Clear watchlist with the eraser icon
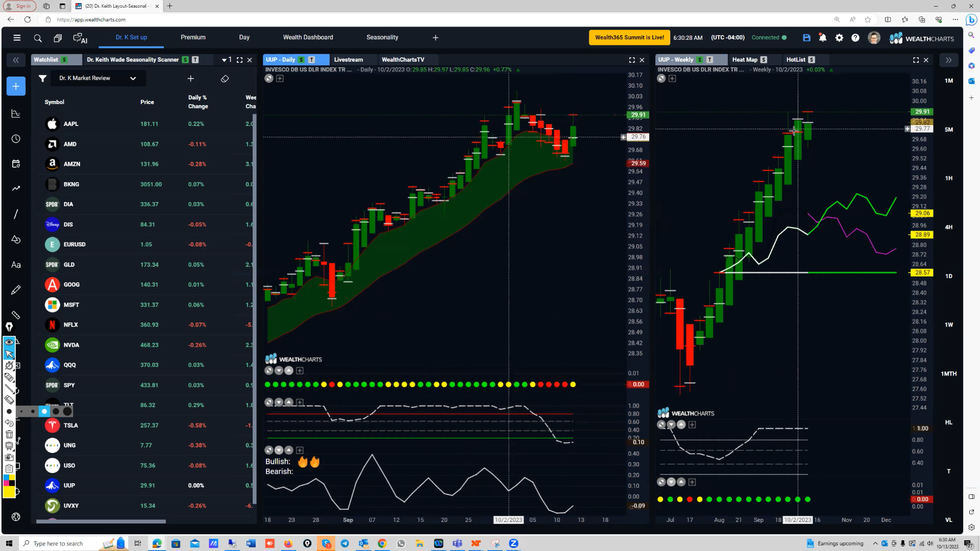This screenshot has width=980, height=551. pyautogui.click(x=225, y=79)
